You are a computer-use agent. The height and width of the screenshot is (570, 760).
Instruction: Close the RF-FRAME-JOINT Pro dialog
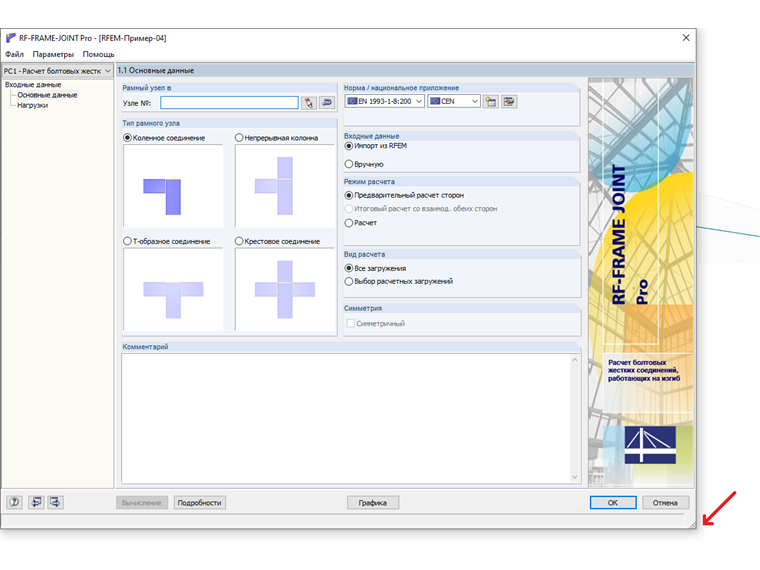[686, 38]
